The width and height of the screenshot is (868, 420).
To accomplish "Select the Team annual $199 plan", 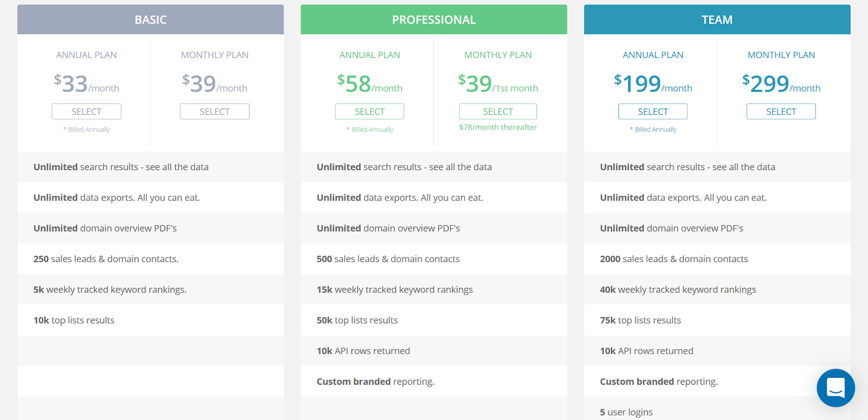I will click(653, 112).
